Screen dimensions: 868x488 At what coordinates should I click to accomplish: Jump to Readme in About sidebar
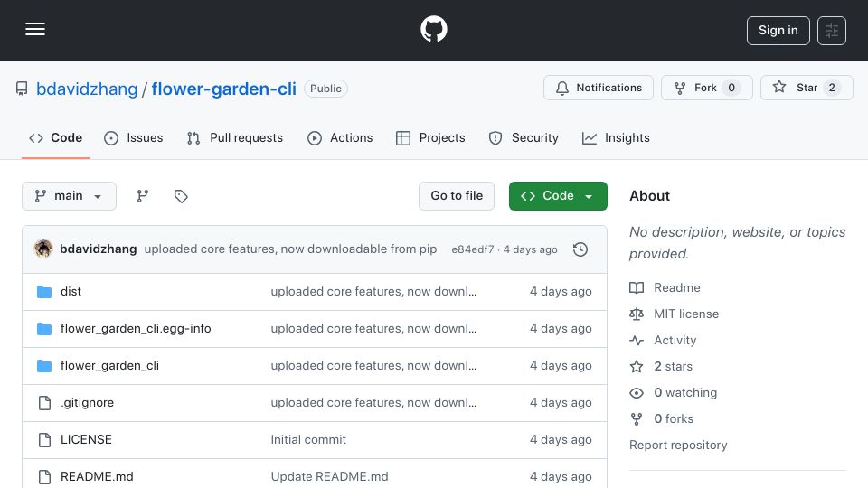[x=677, y=287]
